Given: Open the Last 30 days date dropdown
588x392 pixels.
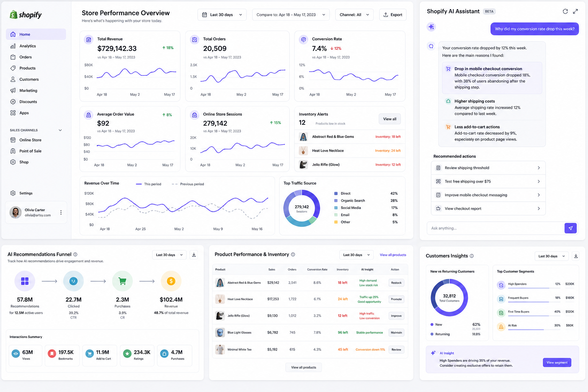Looking at the screenshot, I should (x=222, y=15).
